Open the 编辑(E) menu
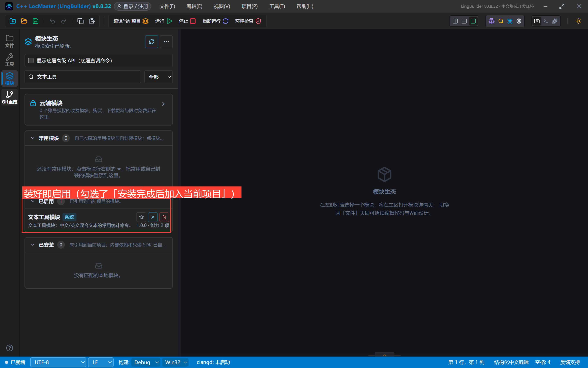Image resolution: width=588 pixels, height=368 pixels. click(194, 6)
